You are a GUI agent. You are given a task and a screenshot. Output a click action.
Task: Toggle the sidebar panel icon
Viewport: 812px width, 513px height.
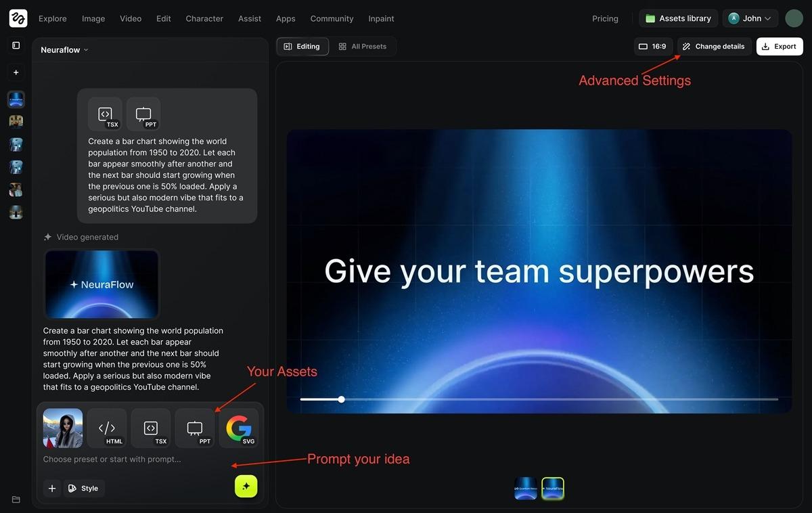point(16,45)
